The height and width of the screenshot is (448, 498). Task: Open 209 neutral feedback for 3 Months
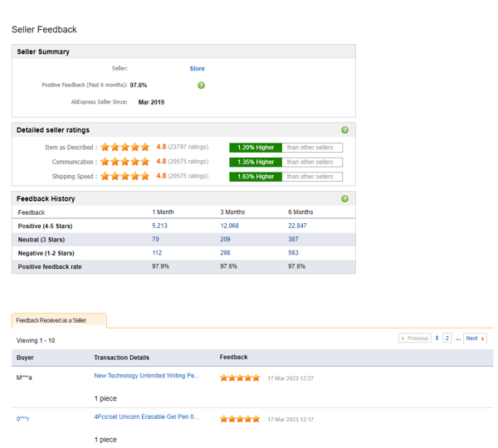[x=225, y=239]
